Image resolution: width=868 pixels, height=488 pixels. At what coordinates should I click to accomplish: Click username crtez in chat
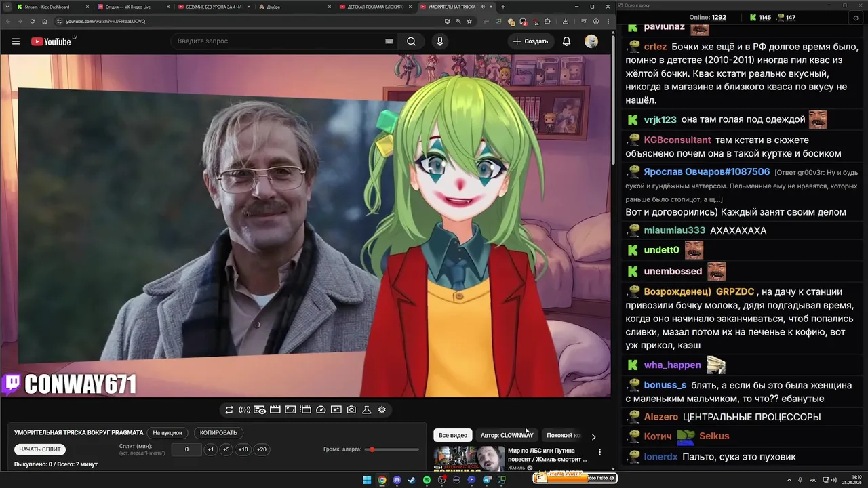[655, 47]
